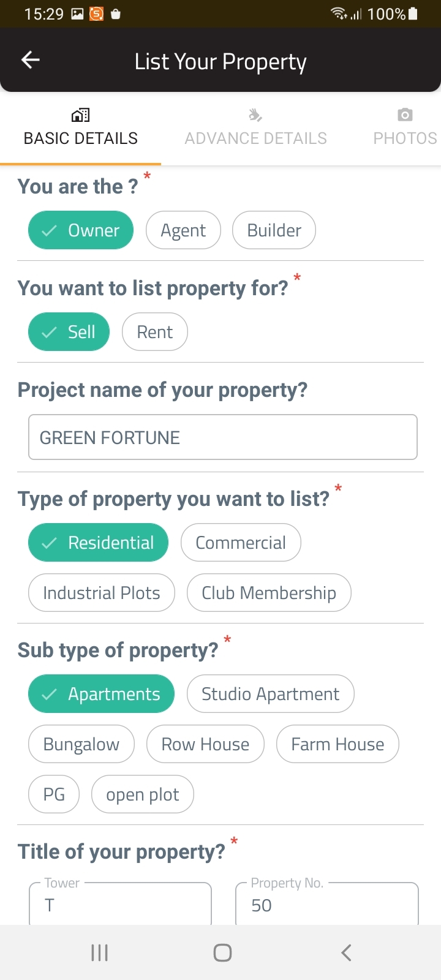
Task: Open the PHOTOS tab
Action: [x=405, y=138]
